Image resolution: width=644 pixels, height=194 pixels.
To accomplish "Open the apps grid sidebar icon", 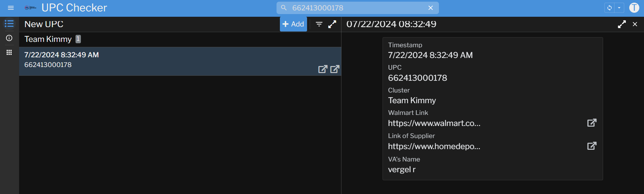I will pyautogui.click(x=9, y=53).
